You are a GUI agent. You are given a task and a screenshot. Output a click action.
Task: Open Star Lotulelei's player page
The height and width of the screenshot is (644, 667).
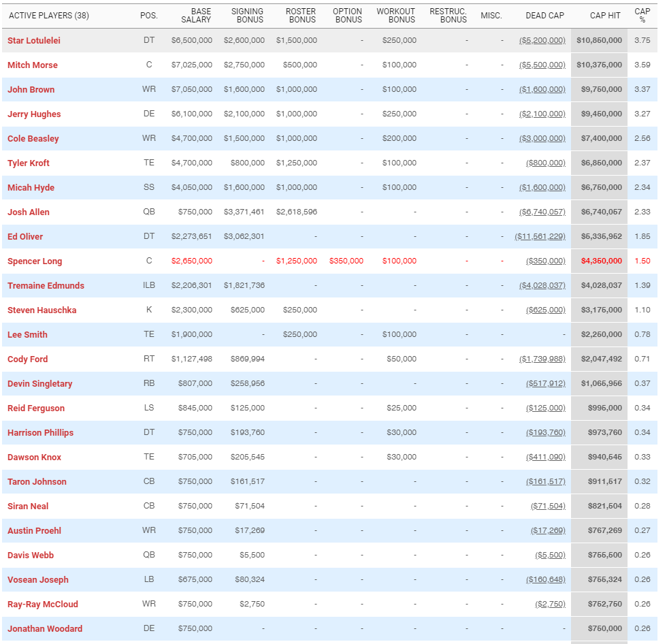pos(34,40)
